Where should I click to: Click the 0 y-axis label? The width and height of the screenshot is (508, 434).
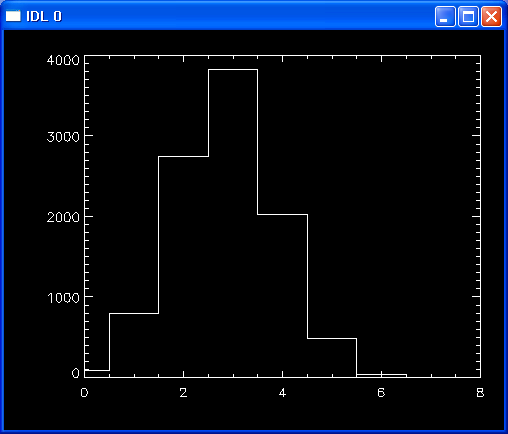tap(76, 373)
